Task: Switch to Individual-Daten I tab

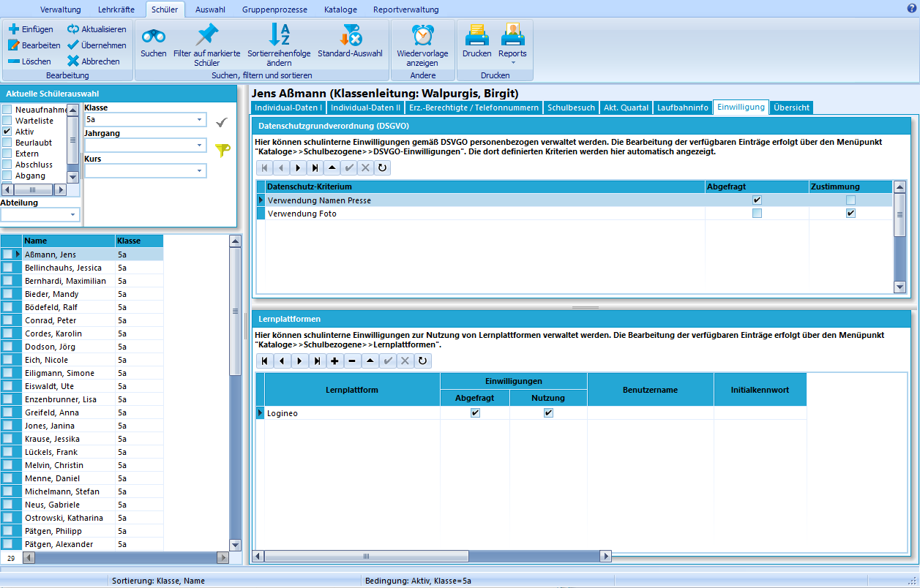Action: point(288,108)
